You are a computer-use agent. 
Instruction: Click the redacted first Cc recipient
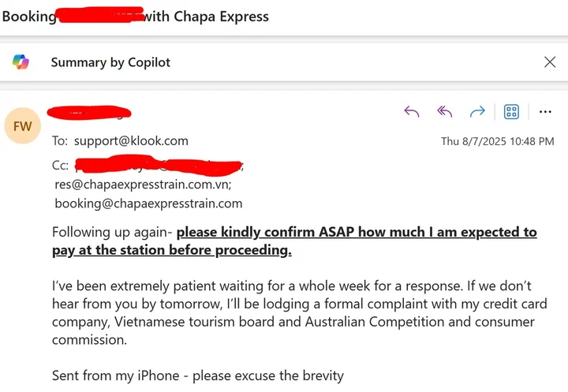pos(158,166)
